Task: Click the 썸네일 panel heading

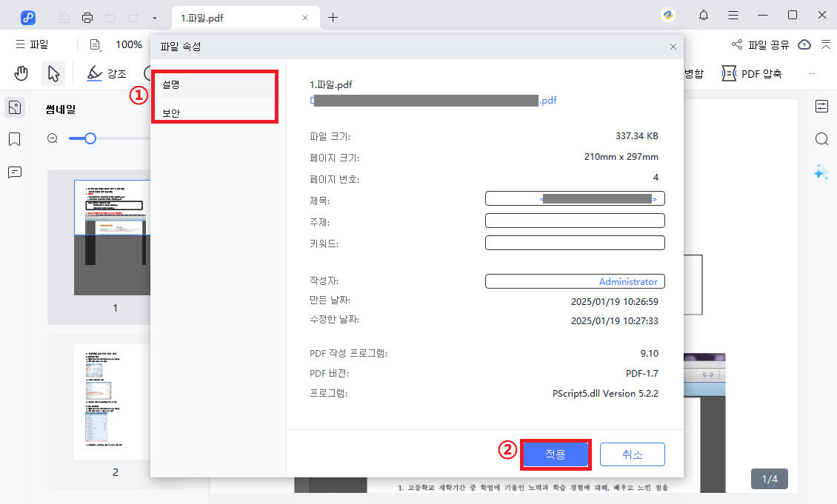Action: (x=61, y=110)
